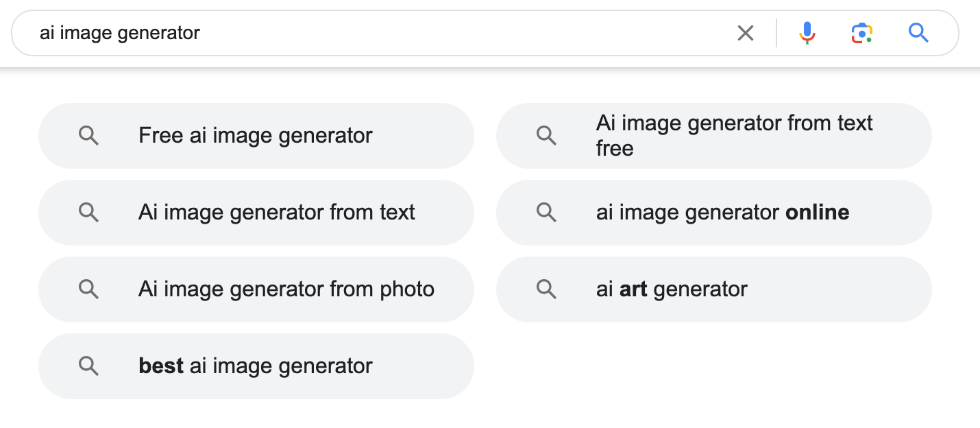Choose 'Ai image generator from text' suggestion
The width and height of the screenshot is (980, 428).
pyautogui.click(x=256, y=213)
